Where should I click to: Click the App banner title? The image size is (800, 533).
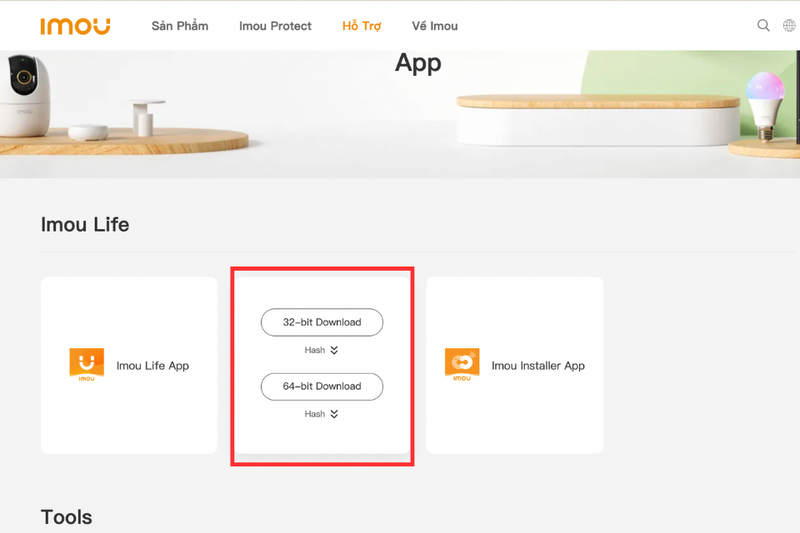click(x=418, y=64)
